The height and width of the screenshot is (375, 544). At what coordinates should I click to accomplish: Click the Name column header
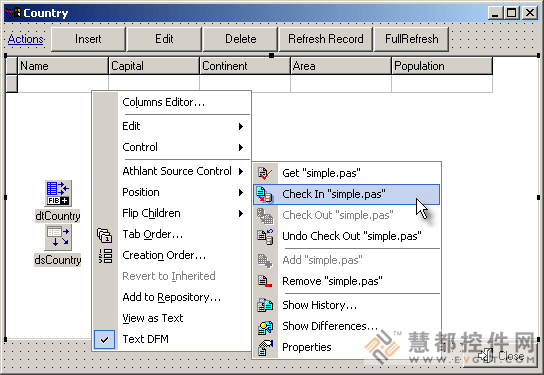click(63, 66)
